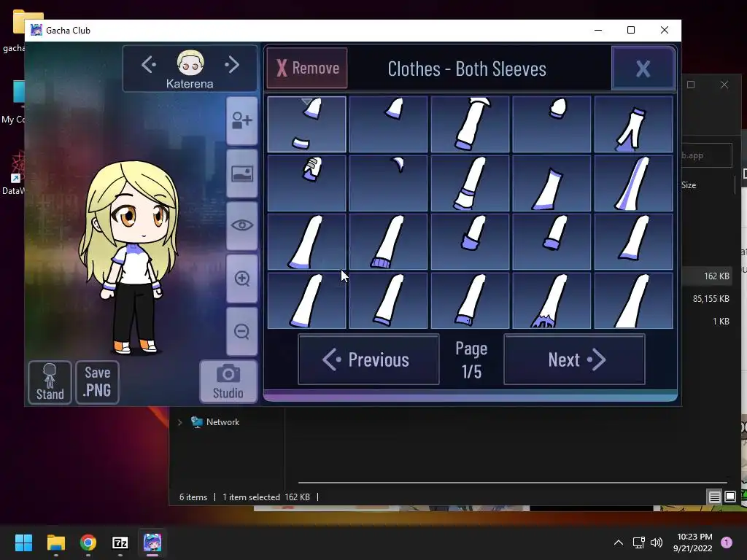This screenshot has height=560, width=747.
Task: Click the zoom out magnifier icon
Action: coord(242,332)
